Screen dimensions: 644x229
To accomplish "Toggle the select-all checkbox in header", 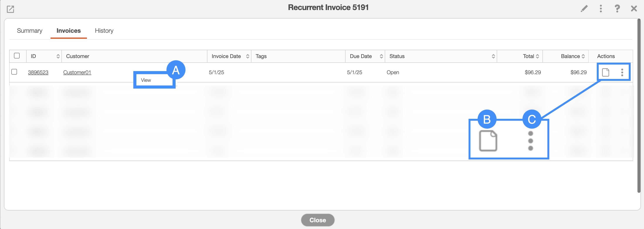I will (17, 56).
